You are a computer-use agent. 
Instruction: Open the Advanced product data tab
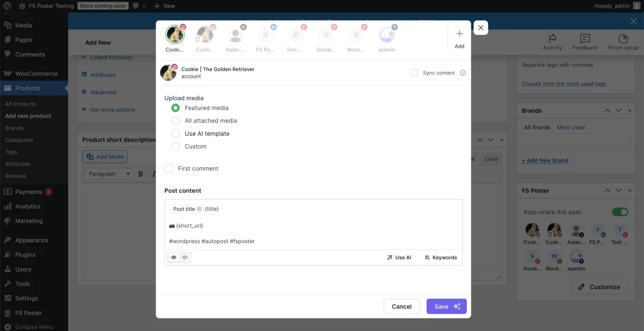[x=103, y=92]
